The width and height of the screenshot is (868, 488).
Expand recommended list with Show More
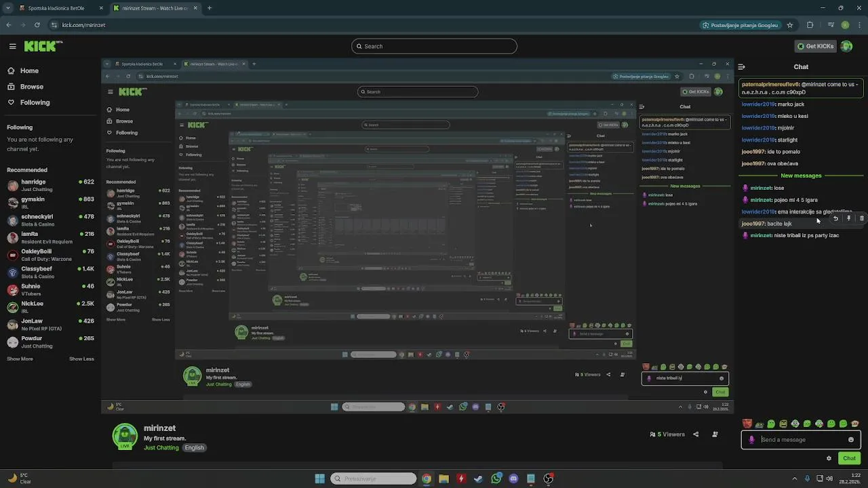point(20,359)
